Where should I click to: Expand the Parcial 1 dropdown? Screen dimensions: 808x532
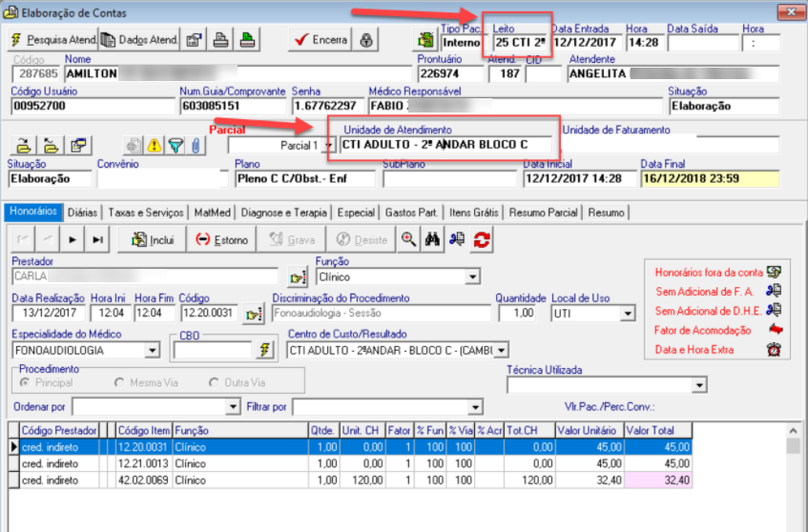[328, 145]
